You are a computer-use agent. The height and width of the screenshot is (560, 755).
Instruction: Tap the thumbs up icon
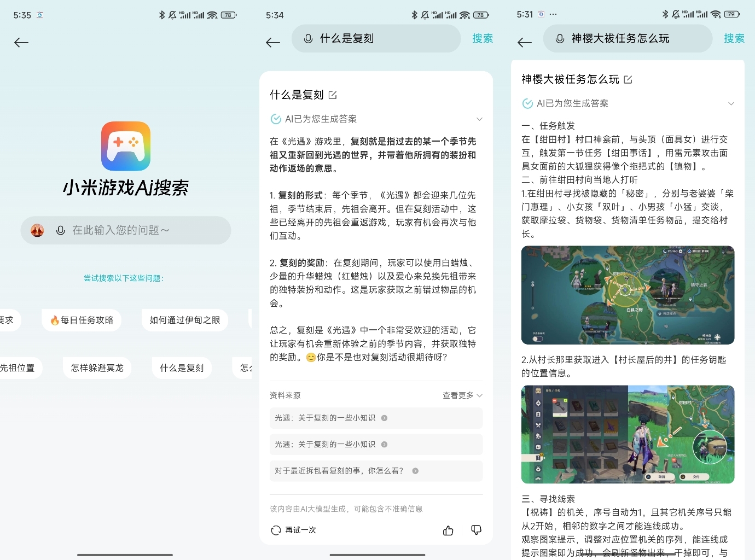tap(448, 530)
